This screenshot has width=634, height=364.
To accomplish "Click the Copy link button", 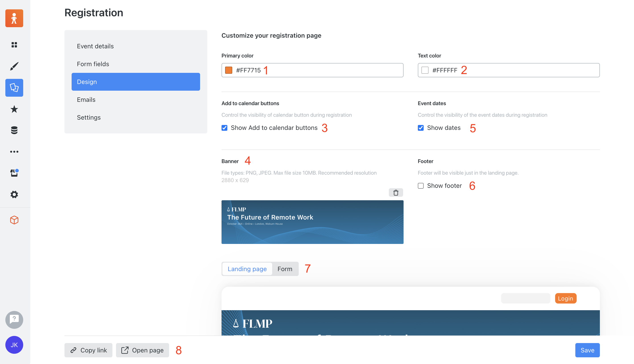I will pyautogui.click(x=88, y=350).
